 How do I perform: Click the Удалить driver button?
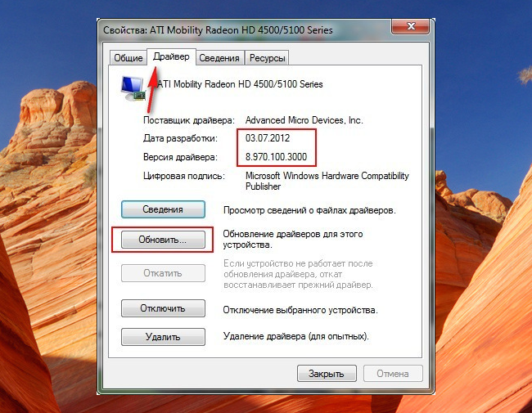tap(163, 337)
